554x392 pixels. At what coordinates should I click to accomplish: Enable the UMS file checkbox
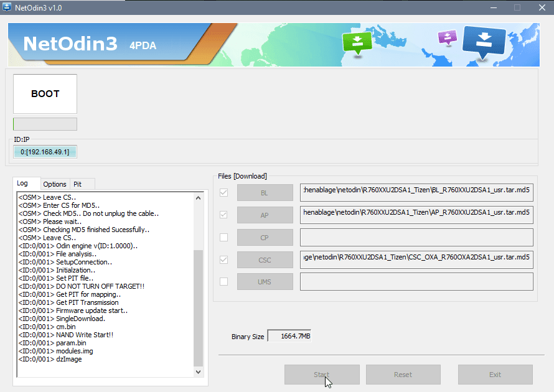[224, 282]
